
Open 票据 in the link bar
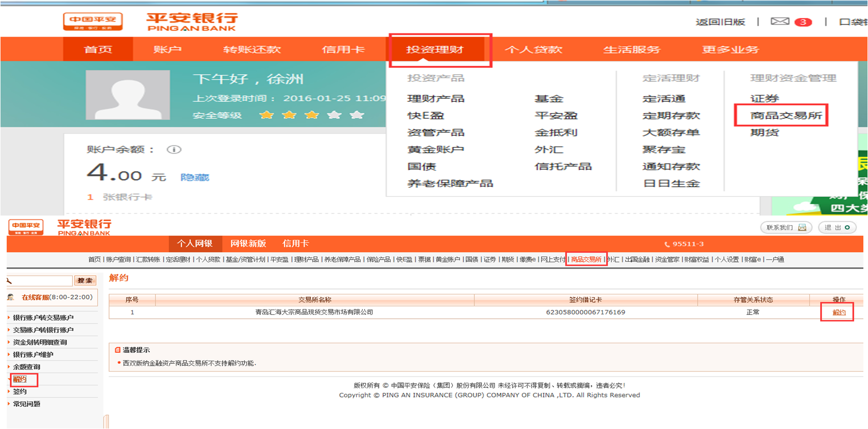point(424,259)
